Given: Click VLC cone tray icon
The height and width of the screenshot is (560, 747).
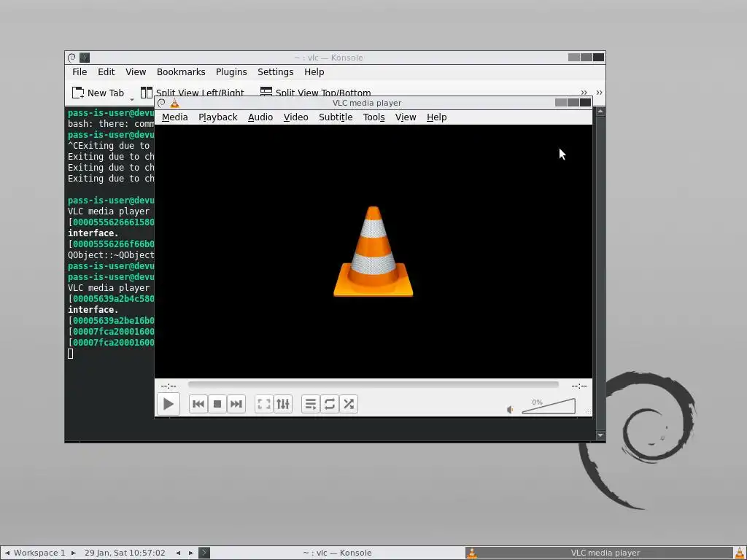Looking at the screenshot, I should 740,553.
